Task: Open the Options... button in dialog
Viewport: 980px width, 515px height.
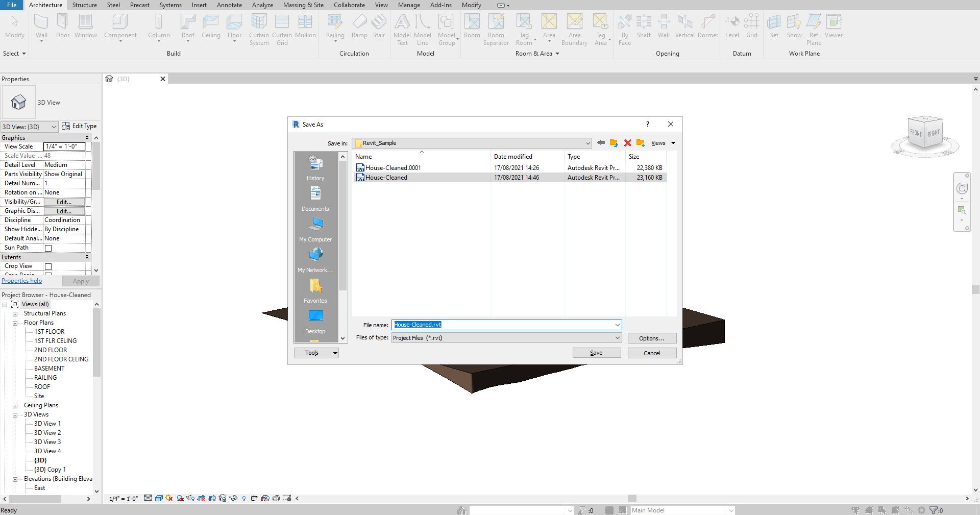Action: coord(651,338)
